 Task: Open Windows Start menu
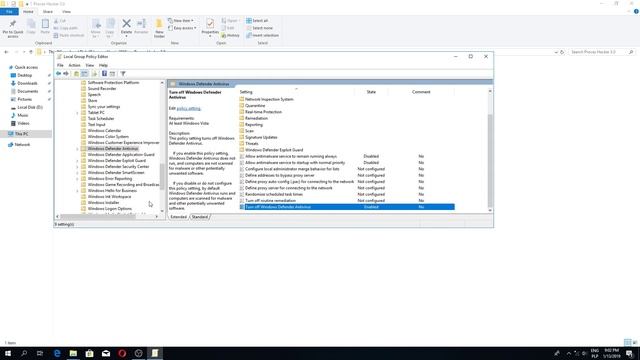8,353
